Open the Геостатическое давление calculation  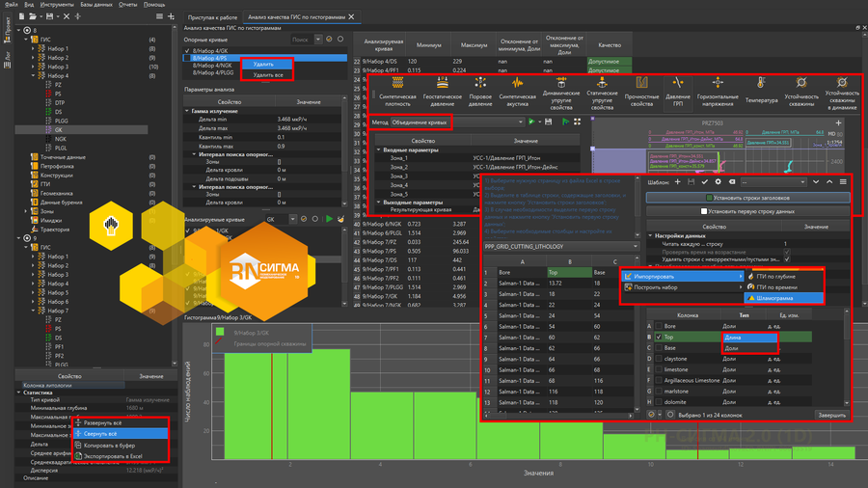tap(443, 85)
